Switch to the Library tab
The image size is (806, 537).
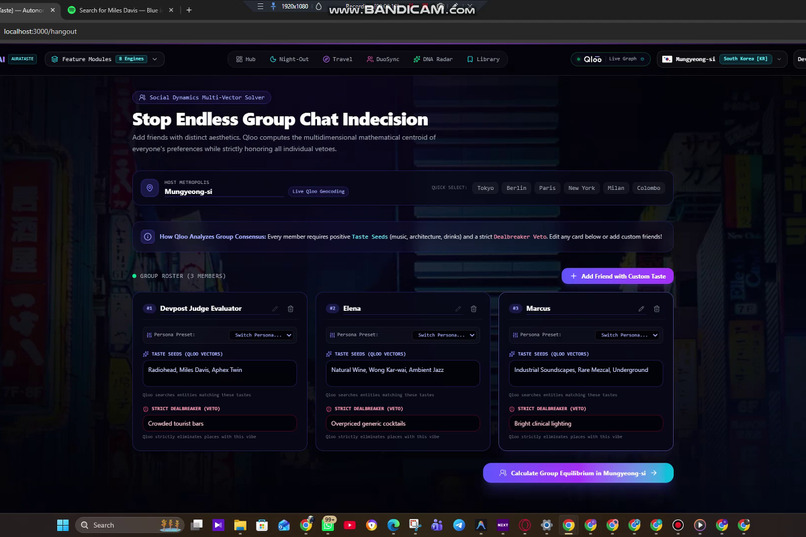point(483,59)
